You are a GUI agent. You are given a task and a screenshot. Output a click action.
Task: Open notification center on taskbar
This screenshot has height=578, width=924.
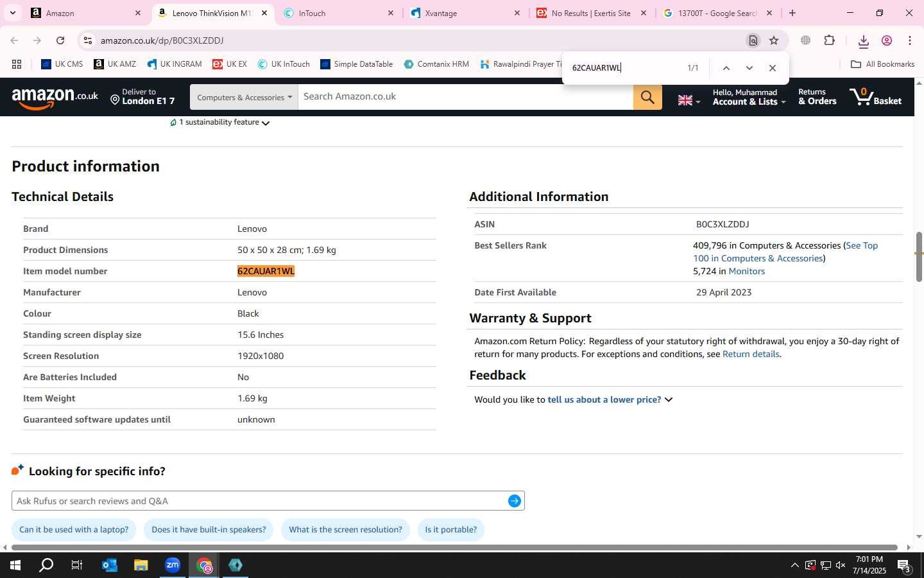(904, 566)
